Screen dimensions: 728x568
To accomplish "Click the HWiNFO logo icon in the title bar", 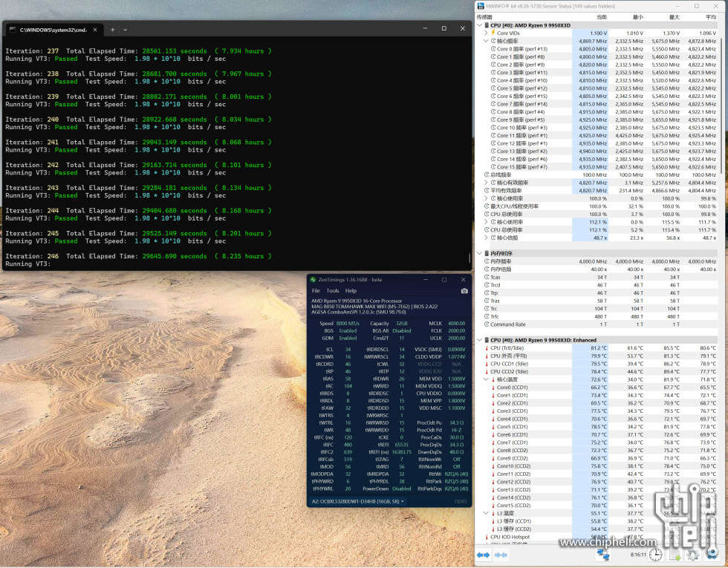I will click(481, 6).
